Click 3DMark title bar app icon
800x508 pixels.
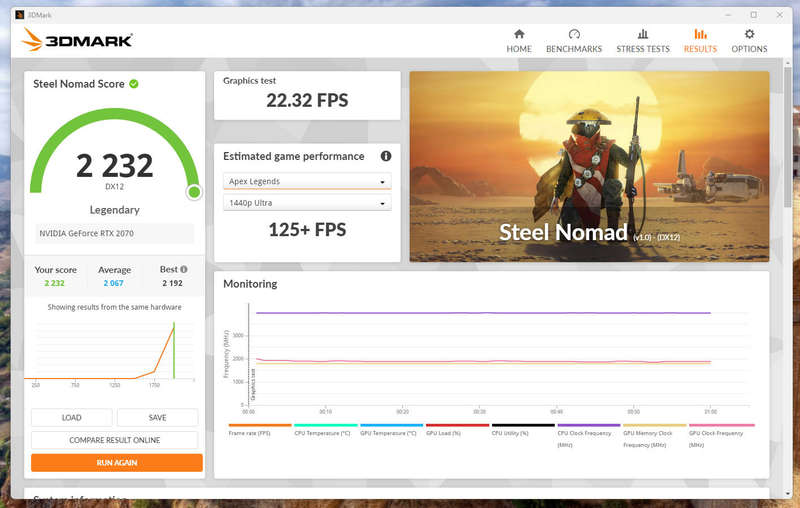tap(20, 15)
